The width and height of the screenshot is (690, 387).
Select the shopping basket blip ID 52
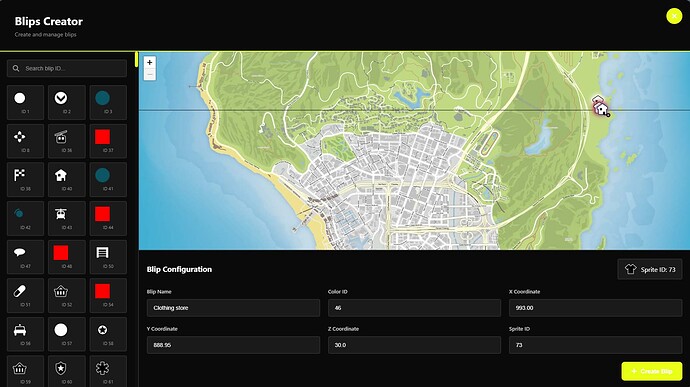click(66, 295)
